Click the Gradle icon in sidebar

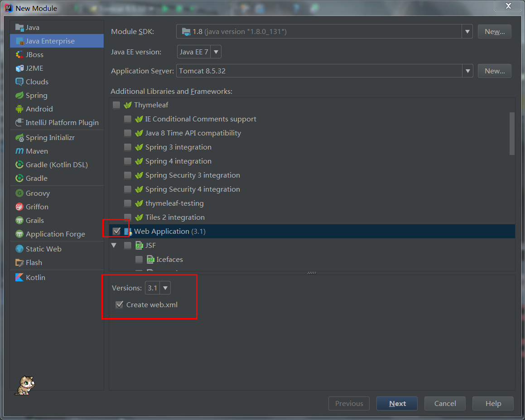[19, 179]
